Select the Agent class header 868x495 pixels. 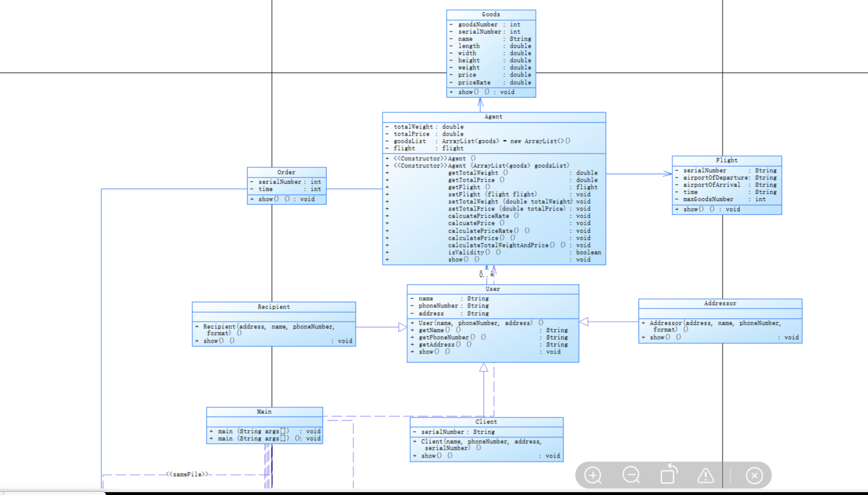tap(493, 117)
